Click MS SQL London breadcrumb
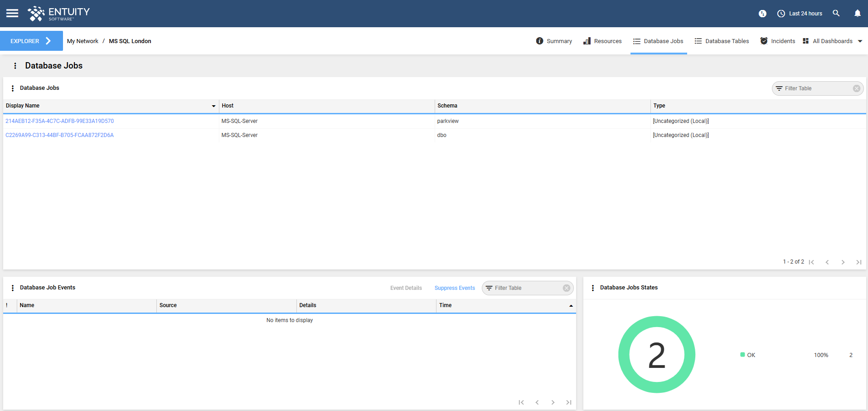 pos(130,41)
